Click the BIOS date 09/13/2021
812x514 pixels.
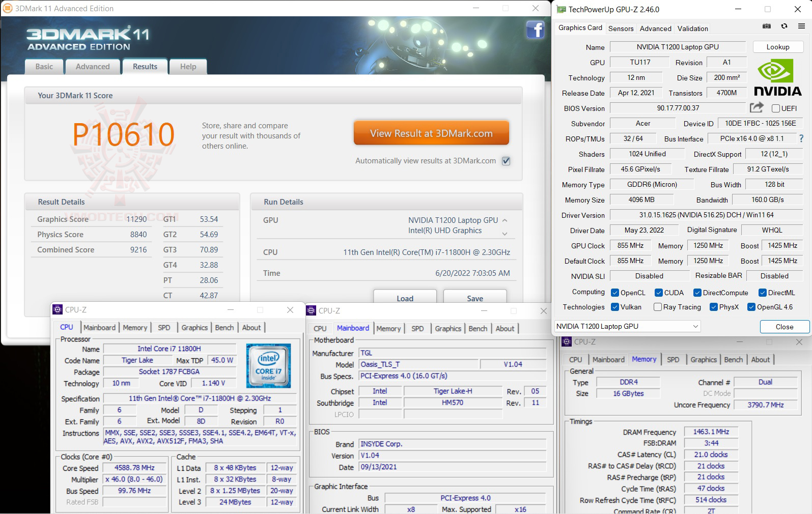[452, 467]
